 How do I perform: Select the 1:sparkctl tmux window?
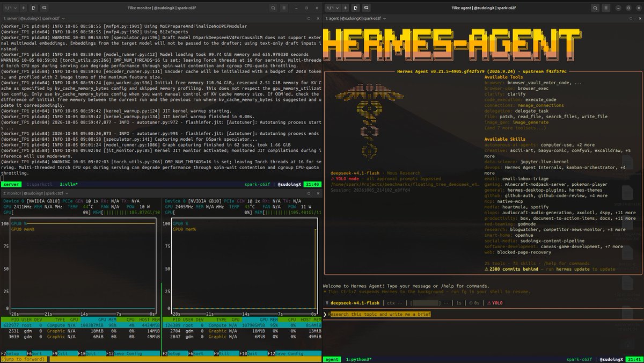point(39,184)
